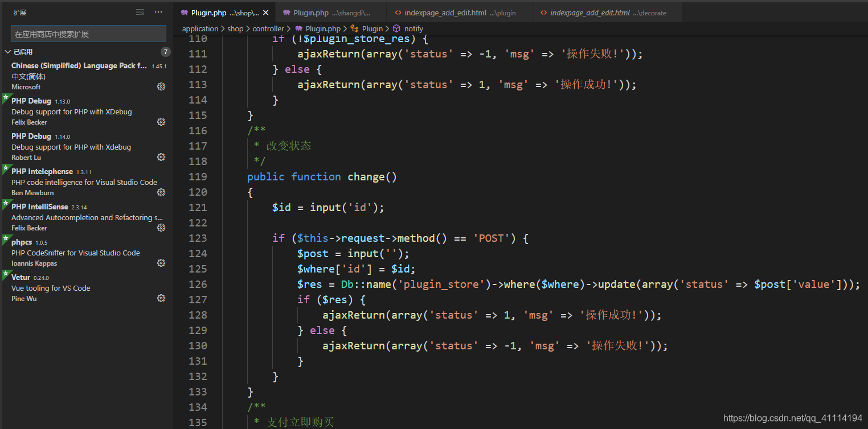Click the extension marketplace search box
The height and width of the screenshot is (429, 868).
tap(89, 34)
